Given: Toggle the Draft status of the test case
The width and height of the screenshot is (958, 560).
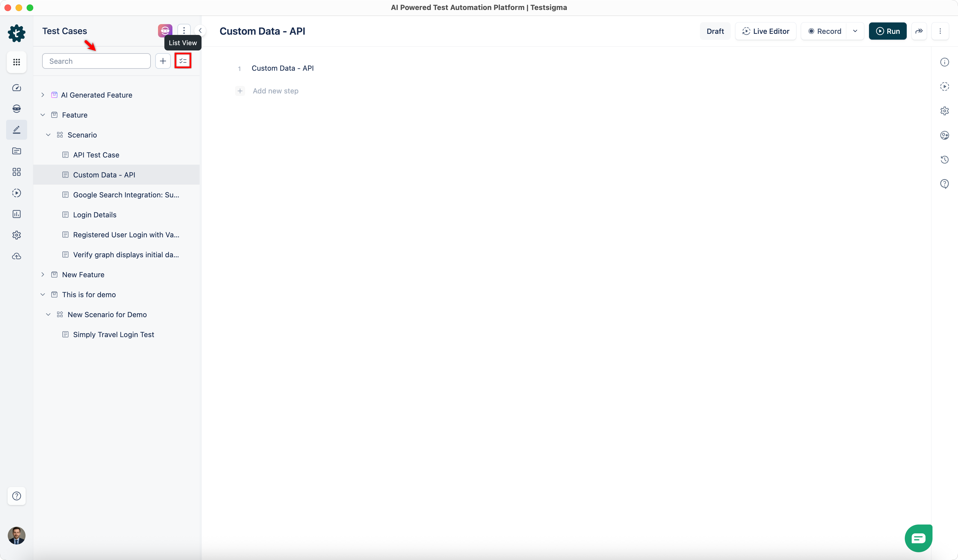Looking at the screenshot, I should pyautogui.click(x=715, y=31).
